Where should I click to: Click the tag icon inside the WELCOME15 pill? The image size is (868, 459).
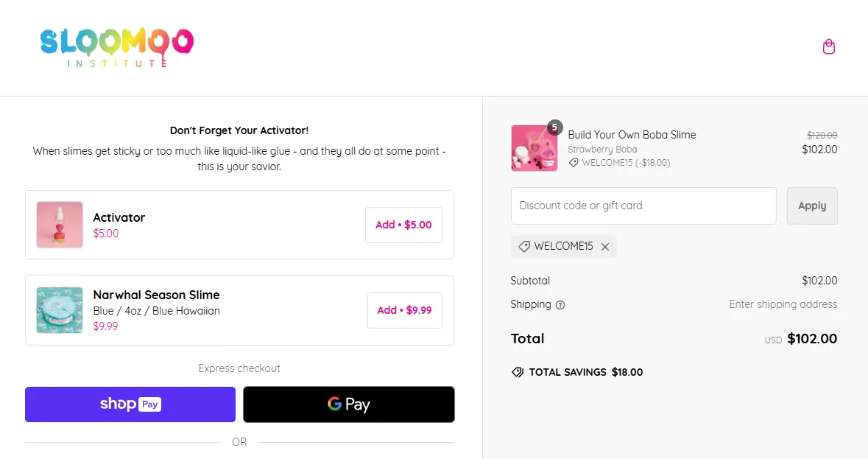523,246
